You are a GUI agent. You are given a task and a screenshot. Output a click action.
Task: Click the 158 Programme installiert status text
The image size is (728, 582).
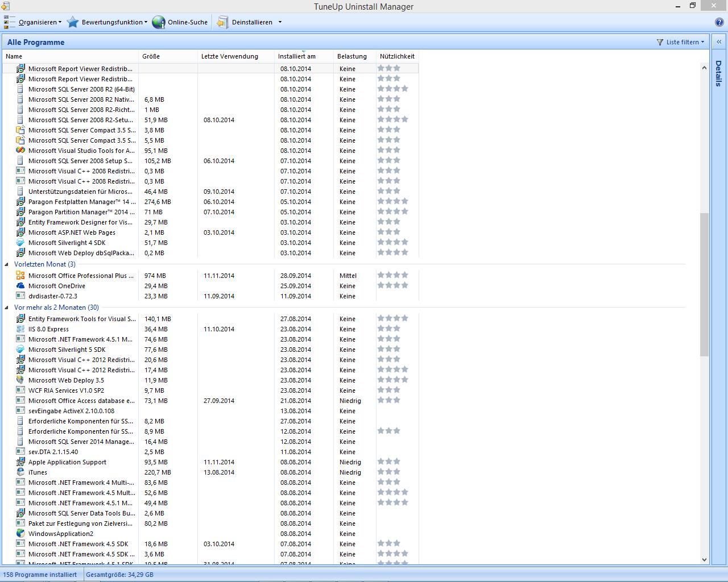click(x=40, y=575)
